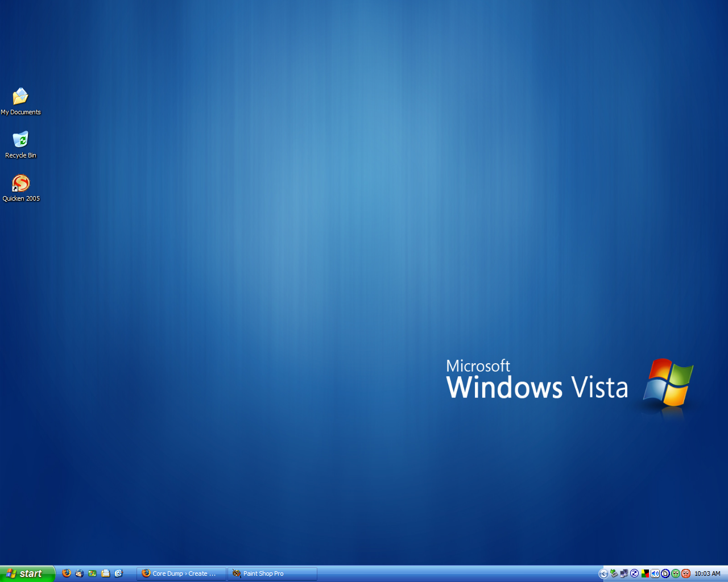The height and width of the screenshot is (582, 728).
Task: Launch Firefox from the Quick Launch bar
Action: coord(67,573)
